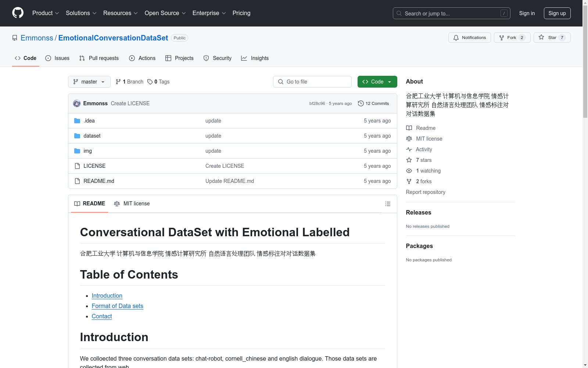This screenshot has height=368, width=588.
Task: Click the commit history clock icon
Action: (x=361, y=103)
